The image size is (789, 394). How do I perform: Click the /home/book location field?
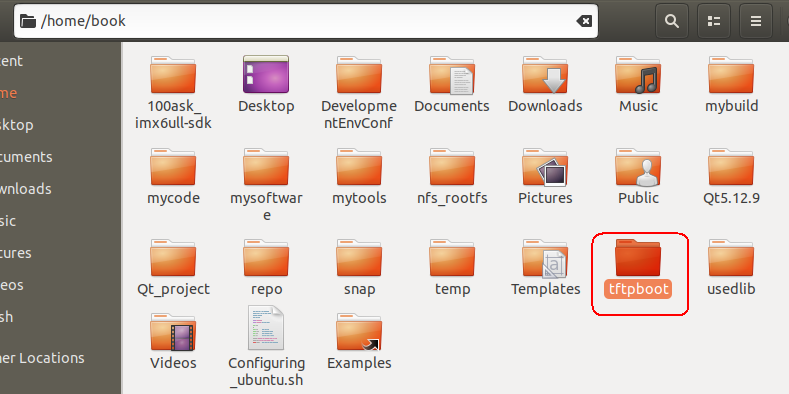pos(306,21)
